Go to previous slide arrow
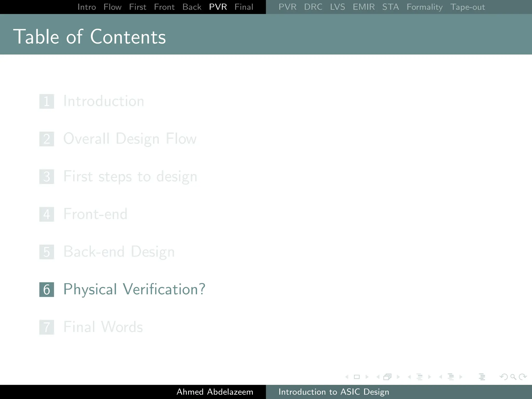Screen dimensions: 532x399 click(x=347, y=377)
